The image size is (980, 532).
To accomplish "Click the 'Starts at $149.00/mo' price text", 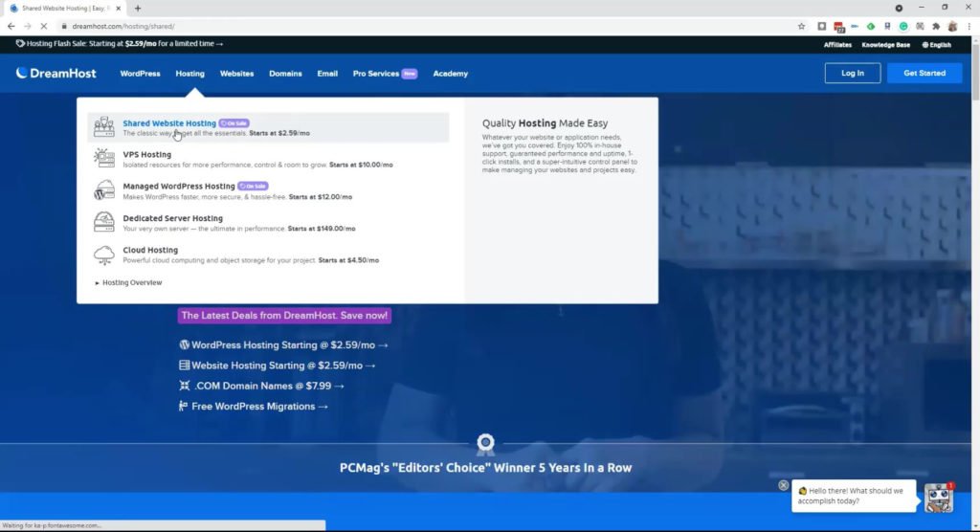I will click(322, 229).
